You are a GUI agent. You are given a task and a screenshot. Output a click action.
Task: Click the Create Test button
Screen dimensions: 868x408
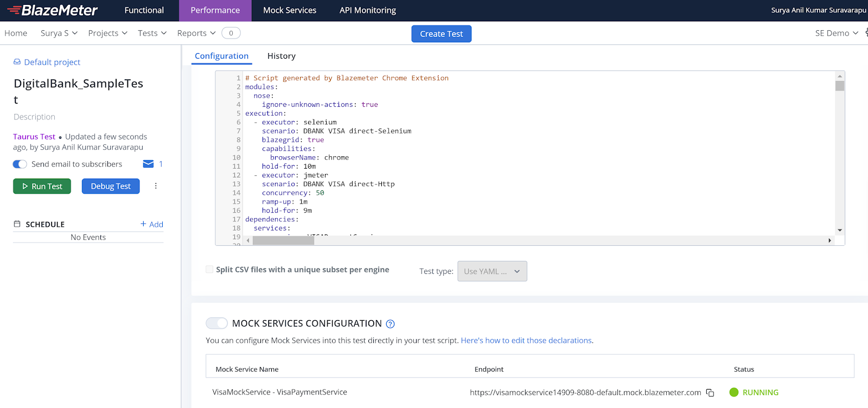coord(442,34)
